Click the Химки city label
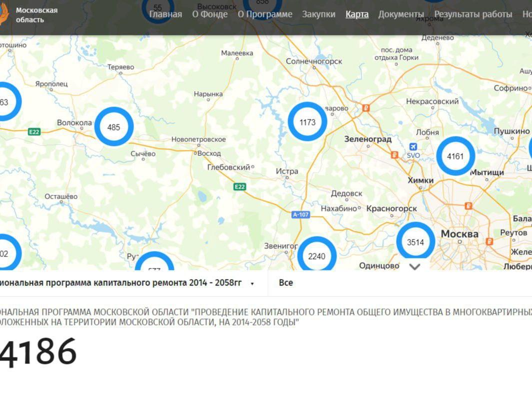 coord(420,180)
